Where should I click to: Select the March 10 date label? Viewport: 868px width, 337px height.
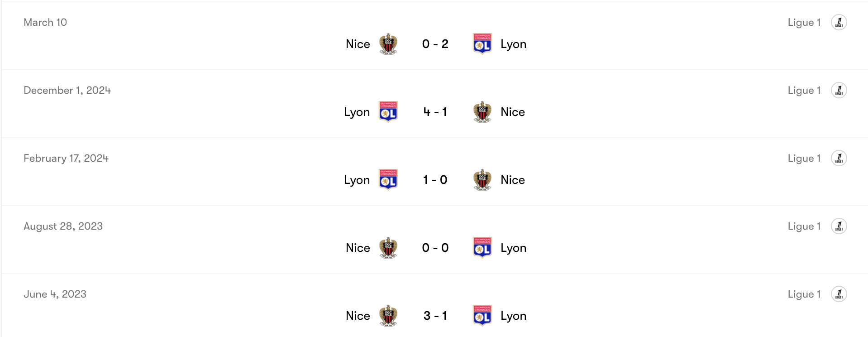(x=45, y=22)
